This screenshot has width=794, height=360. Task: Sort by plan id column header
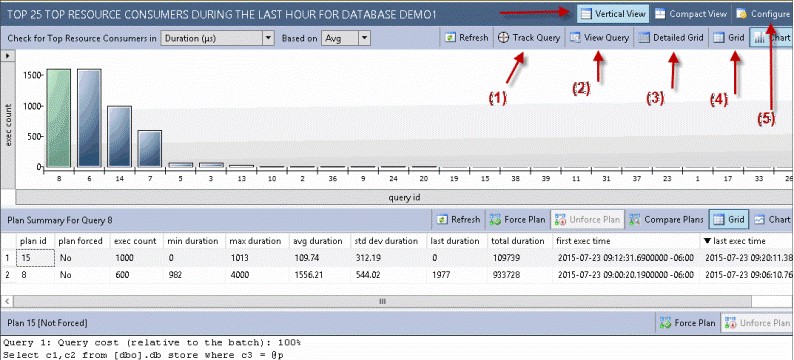click(34, 241)
